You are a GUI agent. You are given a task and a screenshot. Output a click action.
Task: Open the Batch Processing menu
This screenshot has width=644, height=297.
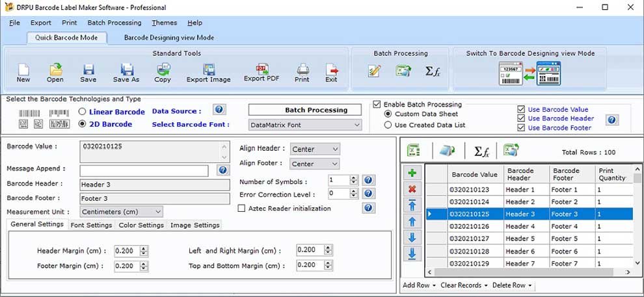pyautogui.click(x=114, y=23)
